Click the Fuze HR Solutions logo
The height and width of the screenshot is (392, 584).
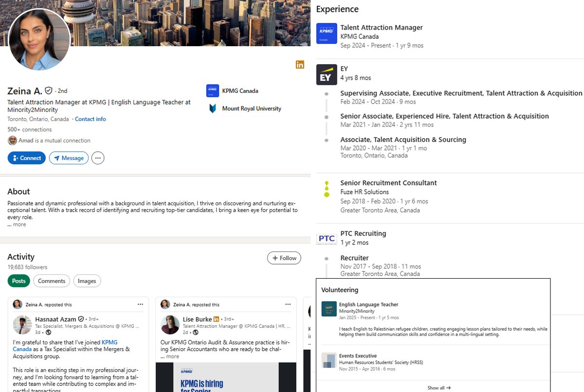tap(327, 188)
